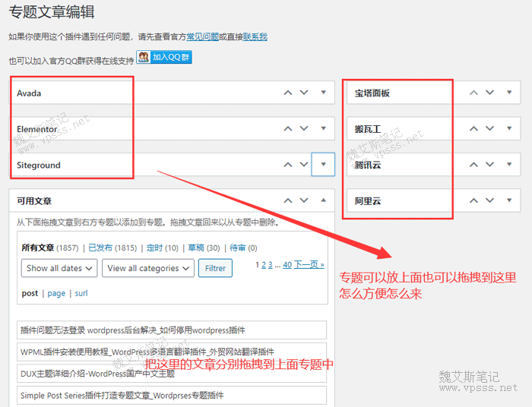The image size is (532, 407).
Task: Move the Avada box up
Action: [287, 93]
